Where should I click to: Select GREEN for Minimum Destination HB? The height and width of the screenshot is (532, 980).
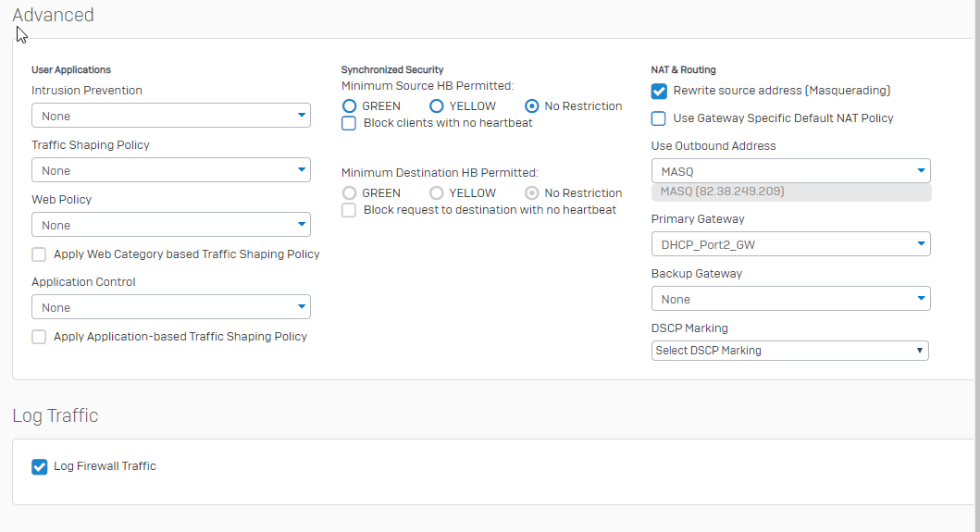[350, 193]
